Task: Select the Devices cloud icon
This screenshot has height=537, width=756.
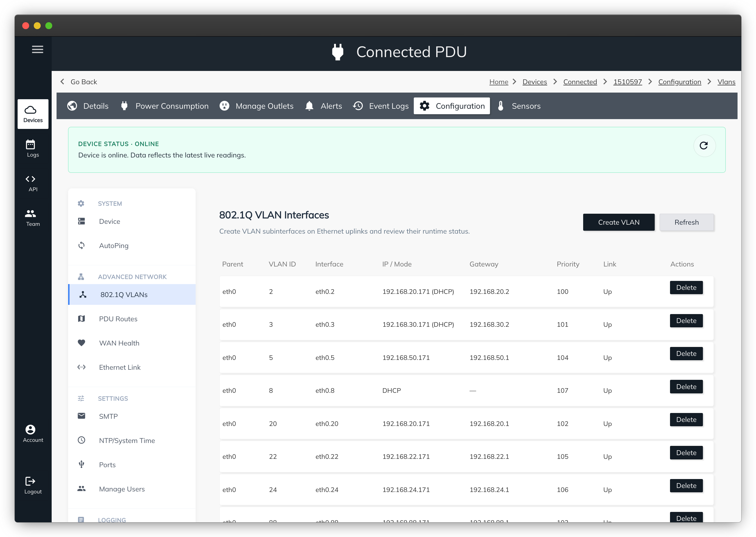Action: pos(30,110)
